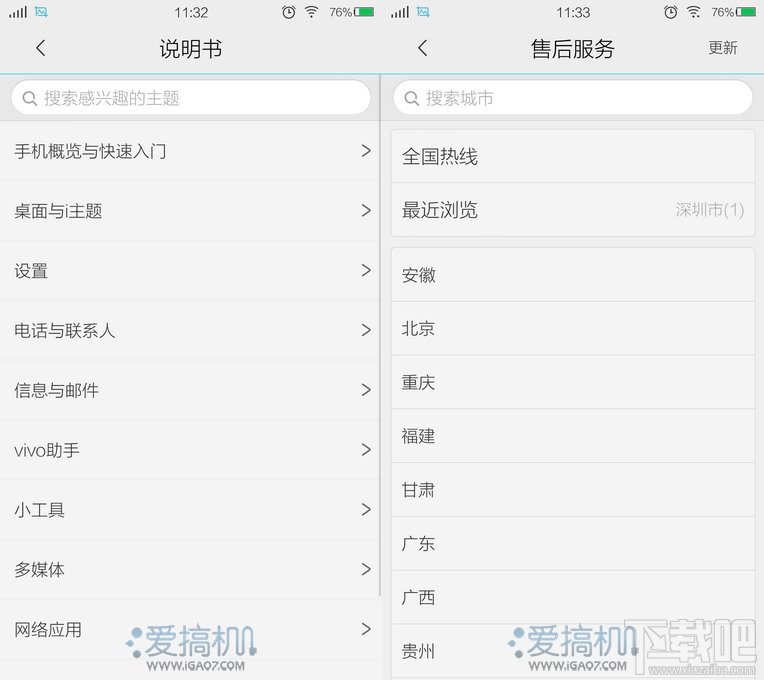764x680 pixels.
Task: Tap the search icon in 搜索感兴趣的主题 field
Action: pos(30,98)
